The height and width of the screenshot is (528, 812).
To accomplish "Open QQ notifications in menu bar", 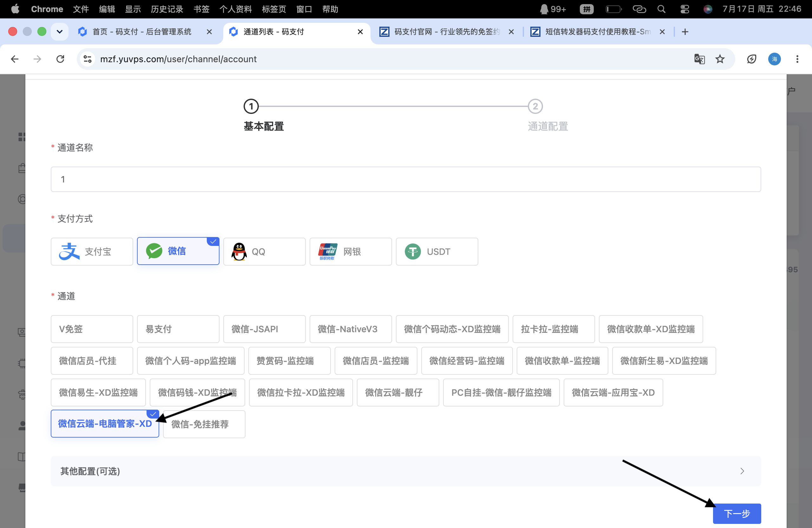I will click(x=553, y=9).
